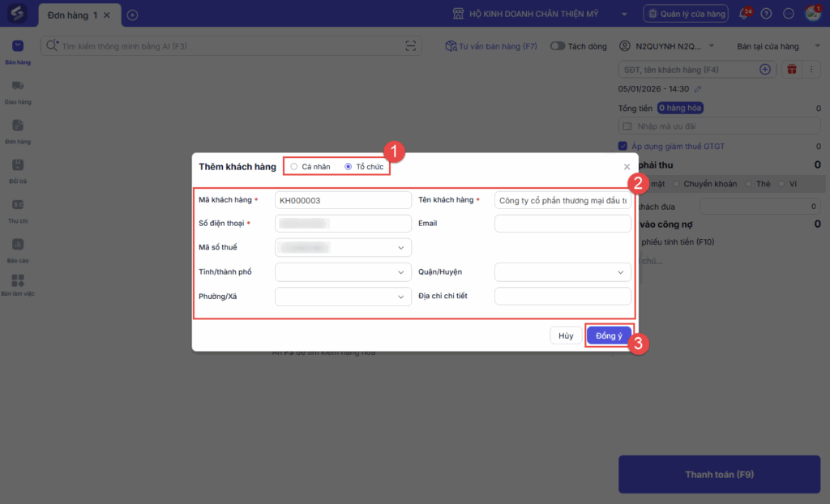830x504 pixels.
Task: Open Đơn hàng in the sidebar
Action: pos(18,131)
